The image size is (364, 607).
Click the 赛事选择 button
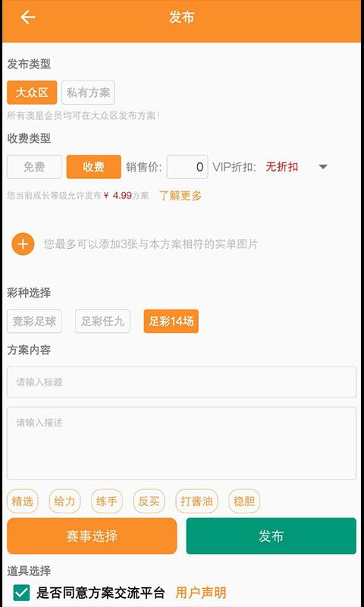pyautogui.click(x=92, y=536)
